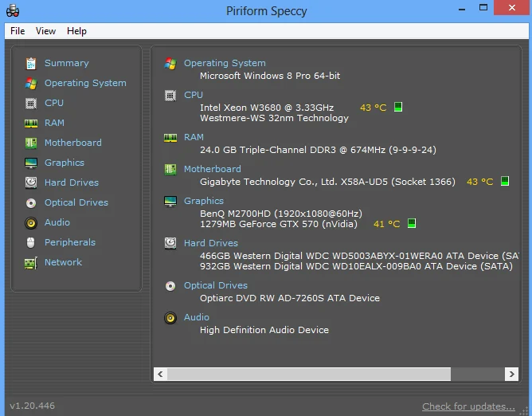Click the Microsoft Windows 8 Pro 64-bit text
The height and width of the screenshot is (416, 532).
pyautogui.click(x=270, y=76)
